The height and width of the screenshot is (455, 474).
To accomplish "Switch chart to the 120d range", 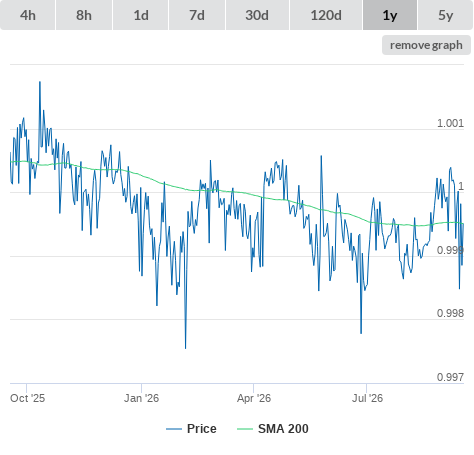I will (x=326, y=15).
